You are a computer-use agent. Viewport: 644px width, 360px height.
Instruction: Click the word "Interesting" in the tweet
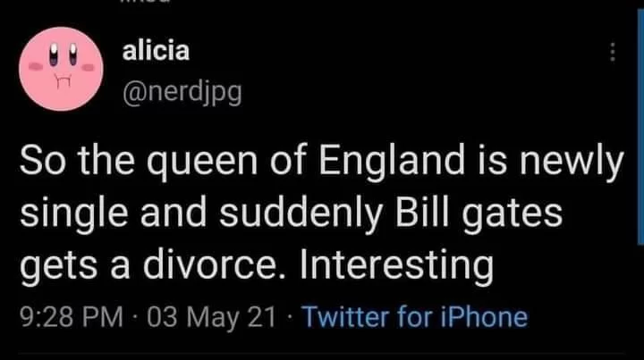[x=396, y=265]
